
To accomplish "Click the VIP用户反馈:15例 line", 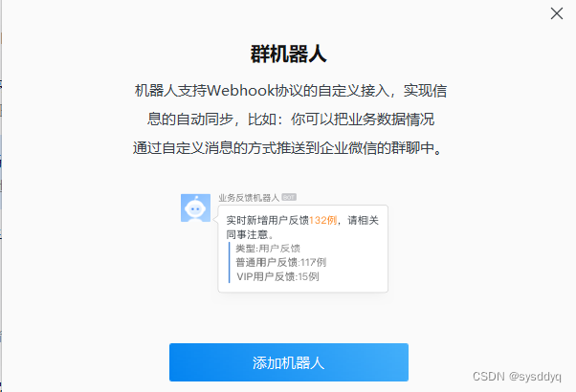I will click(277, 276).
